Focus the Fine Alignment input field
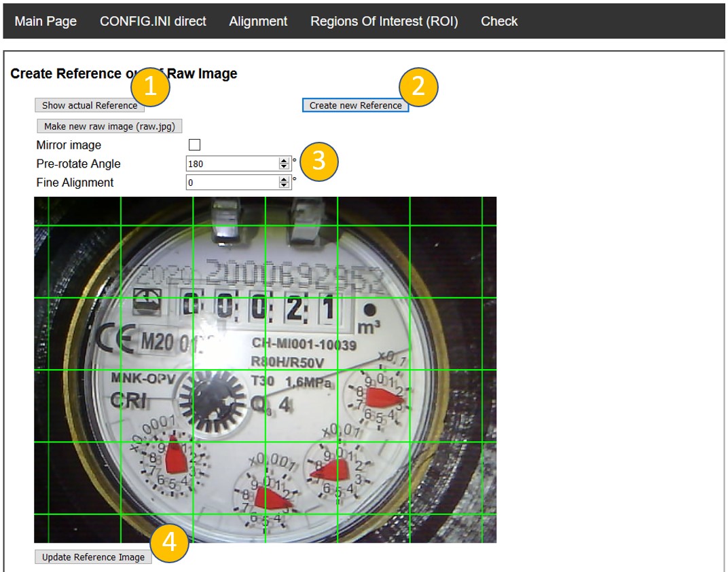728x572 pixels. click(232, 183)
